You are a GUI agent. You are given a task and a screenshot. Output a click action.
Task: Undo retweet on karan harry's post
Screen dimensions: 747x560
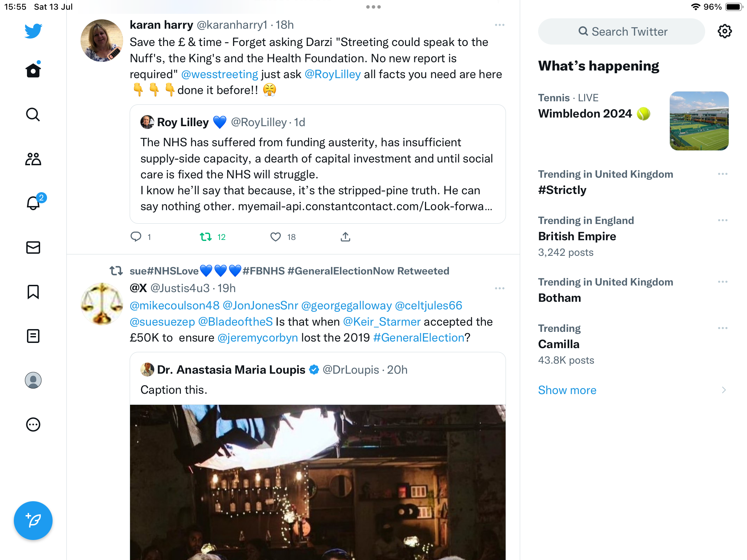pos(206,237)
